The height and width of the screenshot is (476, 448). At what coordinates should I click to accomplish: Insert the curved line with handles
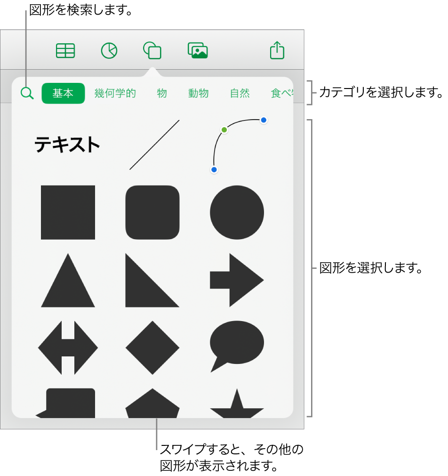click(239, 145)
